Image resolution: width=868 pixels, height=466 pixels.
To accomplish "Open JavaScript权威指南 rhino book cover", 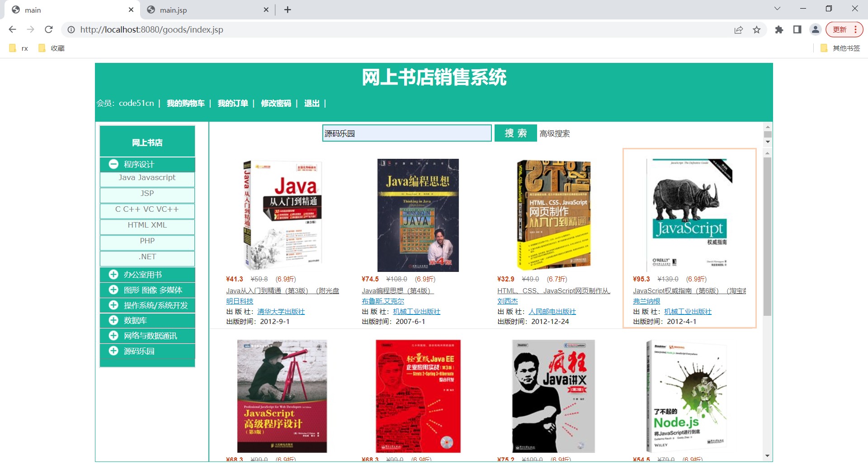I will point(689,215).
